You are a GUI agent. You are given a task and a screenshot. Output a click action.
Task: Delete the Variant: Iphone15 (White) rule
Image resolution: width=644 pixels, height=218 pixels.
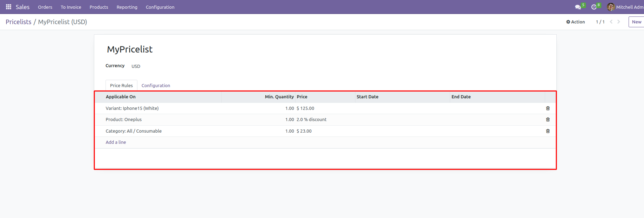coord(548,108)
